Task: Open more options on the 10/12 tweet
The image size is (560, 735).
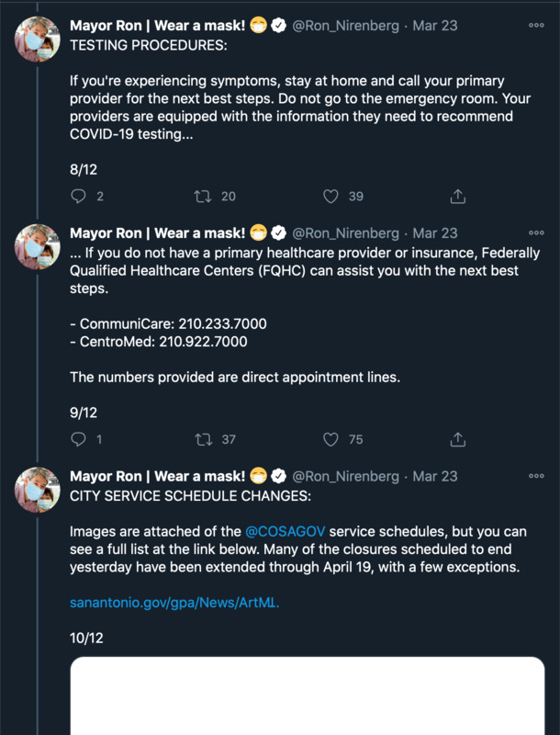Action: [536, 476]
